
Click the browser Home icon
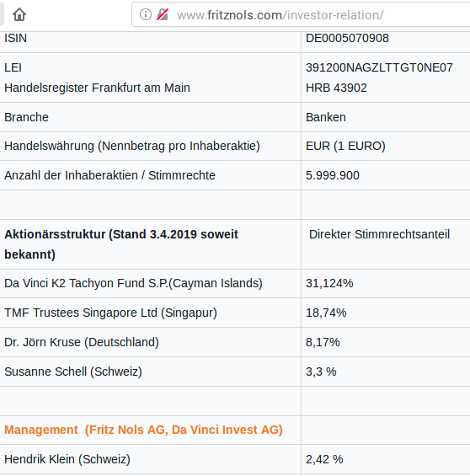click(19, 14)
